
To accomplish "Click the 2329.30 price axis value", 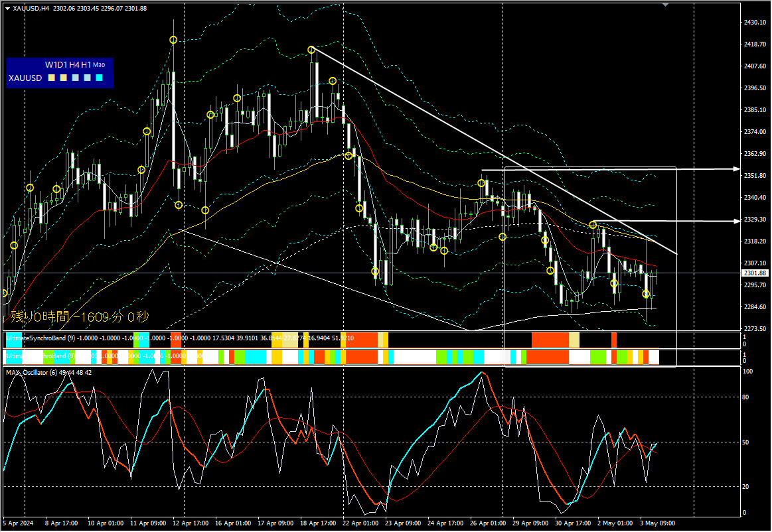I will click(x=755, y=220).
